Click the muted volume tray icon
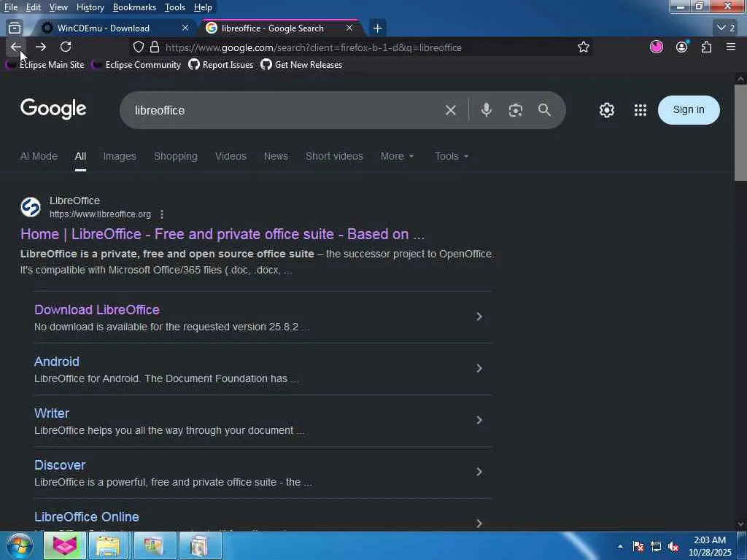747x560 pixels. coord(673,546)
